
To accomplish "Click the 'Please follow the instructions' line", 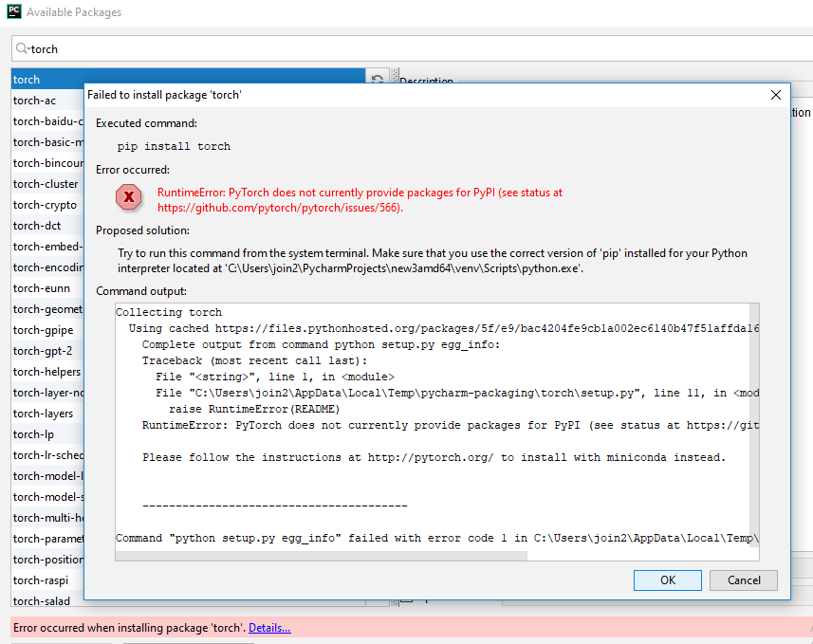I will pos(434,457).
